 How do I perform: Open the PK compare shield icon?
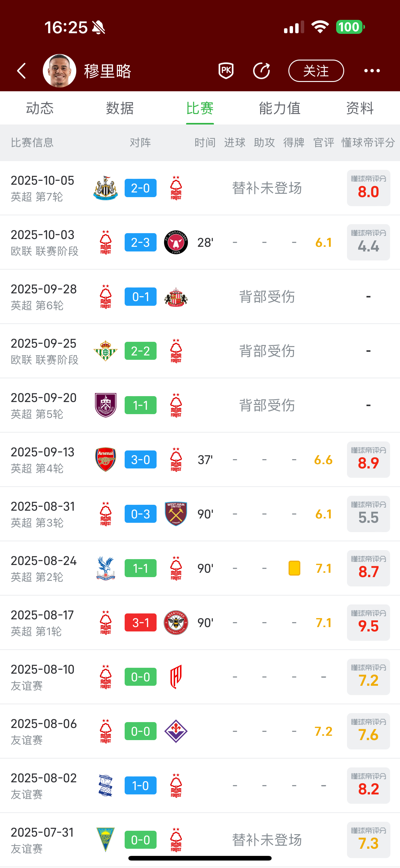pyautogui.click(x=226, y=71)
